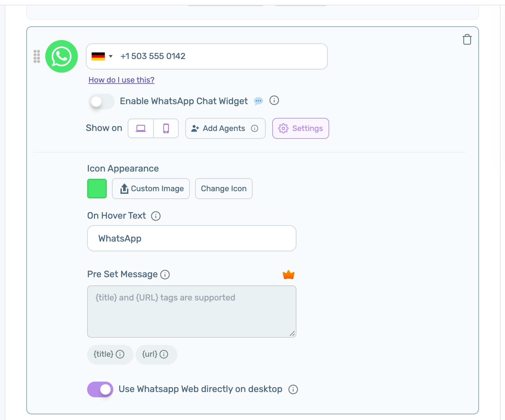
Task: Open the country flag dropdown
Action: [102, 56]
